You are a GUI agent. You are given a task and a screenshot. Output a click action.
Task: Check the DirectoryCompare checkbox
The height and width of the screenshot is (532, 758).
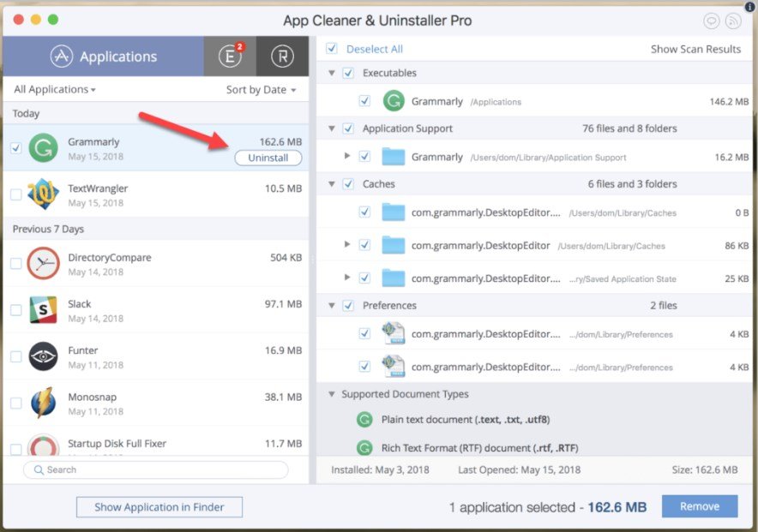(x=16, y=263)
